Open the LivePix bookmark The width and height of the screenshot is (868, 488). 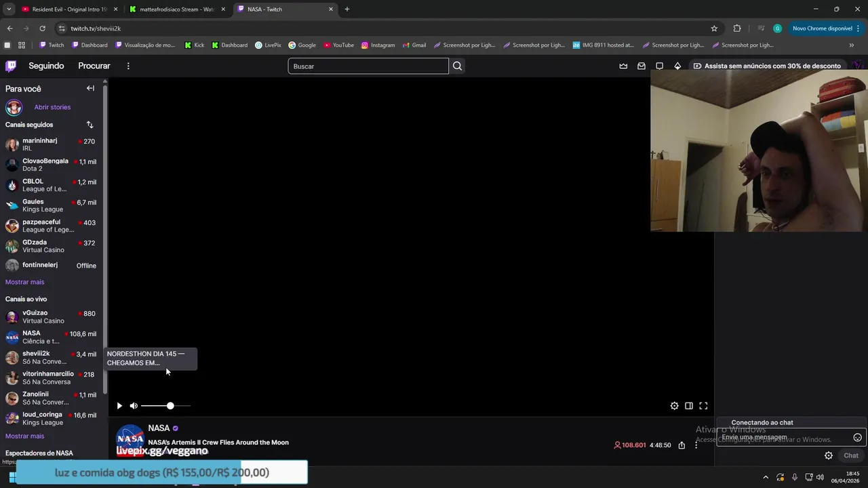pyautogui.click(x=268, y=45)
